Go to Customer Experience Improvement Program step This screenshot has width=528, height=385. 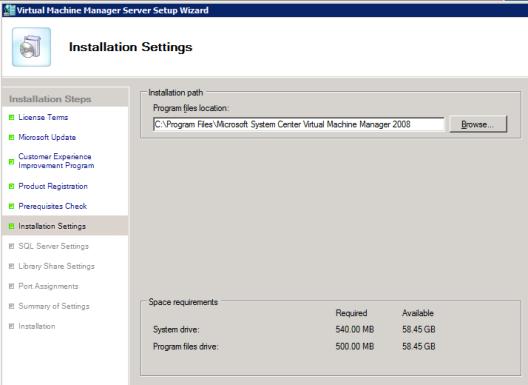point(56,161)
